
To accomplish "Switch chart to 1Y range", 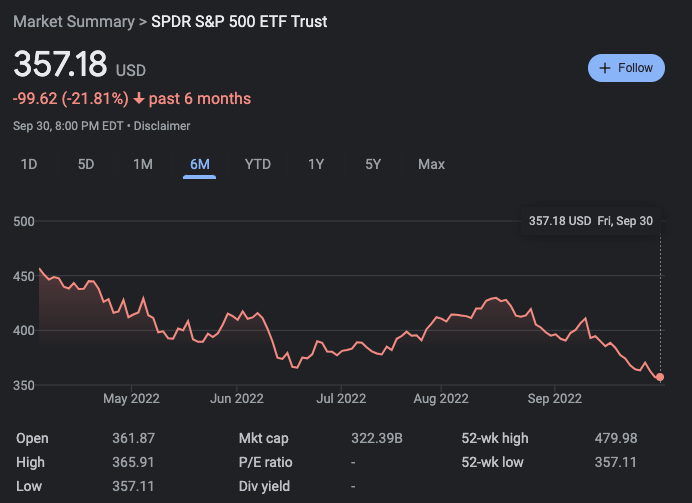I will click(316, 164).
